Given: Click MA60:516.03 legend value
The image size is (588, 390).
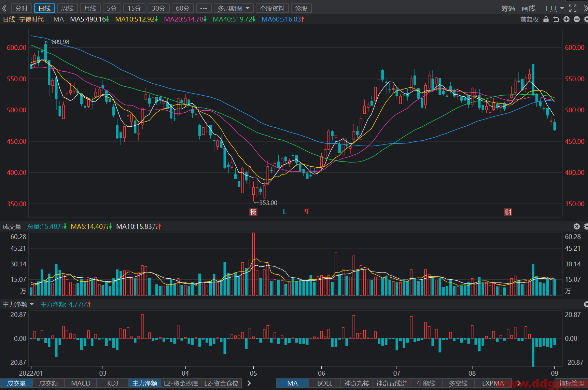Looking at the screenshot, I should point(283,19).
